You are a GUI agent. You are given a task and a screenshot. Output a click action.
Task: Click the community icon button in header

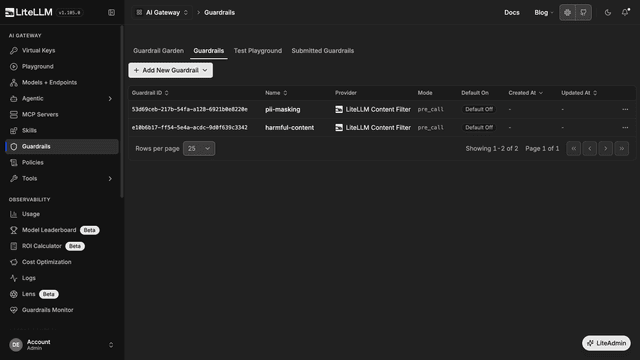tap(567, 13)
